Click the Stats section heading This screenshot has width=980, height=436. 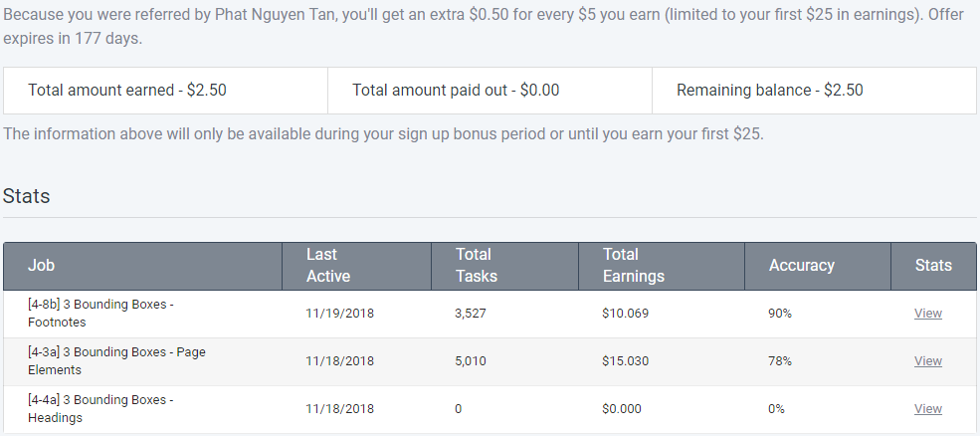tap(27, 196)
